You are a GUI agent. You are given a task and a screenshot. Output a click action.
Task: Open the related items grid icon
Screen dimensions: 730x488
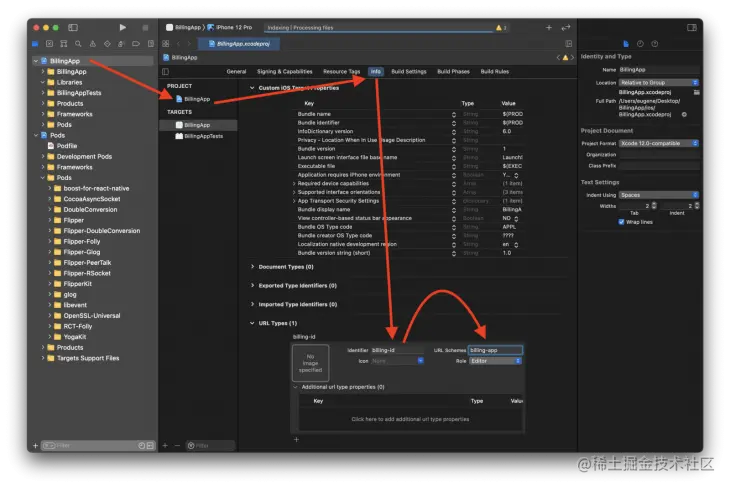pos(166,43)
